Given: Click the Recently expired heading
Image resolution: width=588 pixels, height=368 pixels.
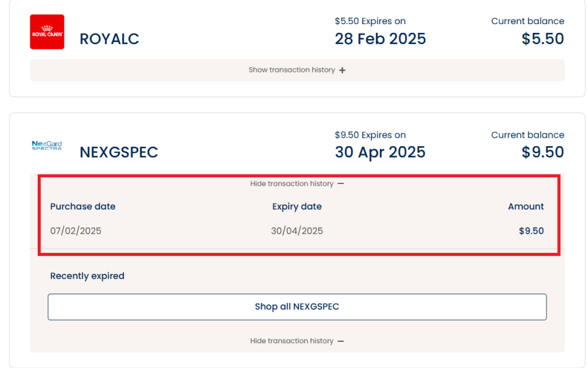Looking at the screenshot, I should click(x=87, y=276).
